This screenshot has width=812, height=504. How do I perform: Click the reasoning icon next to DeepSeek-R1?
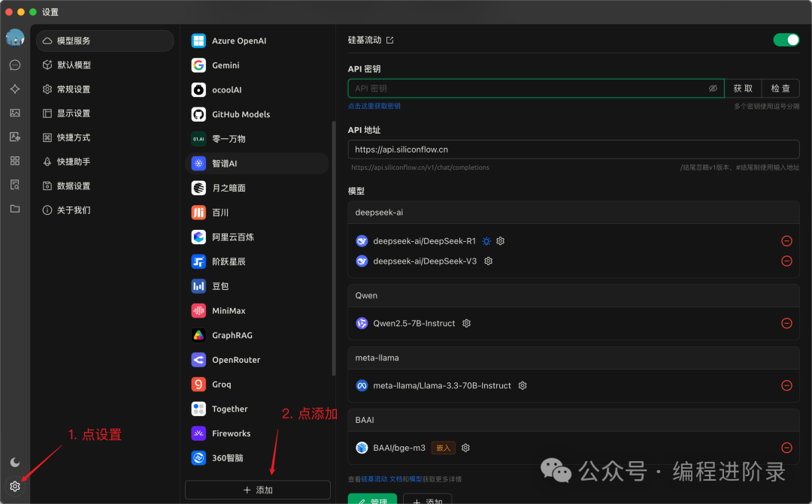pos(486,240)
